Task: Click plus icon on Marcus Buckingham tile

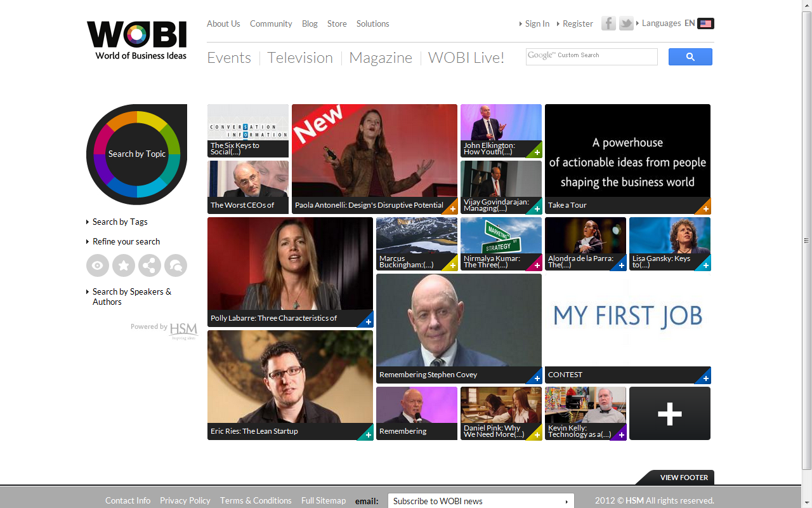Action: tap(452, 265)
